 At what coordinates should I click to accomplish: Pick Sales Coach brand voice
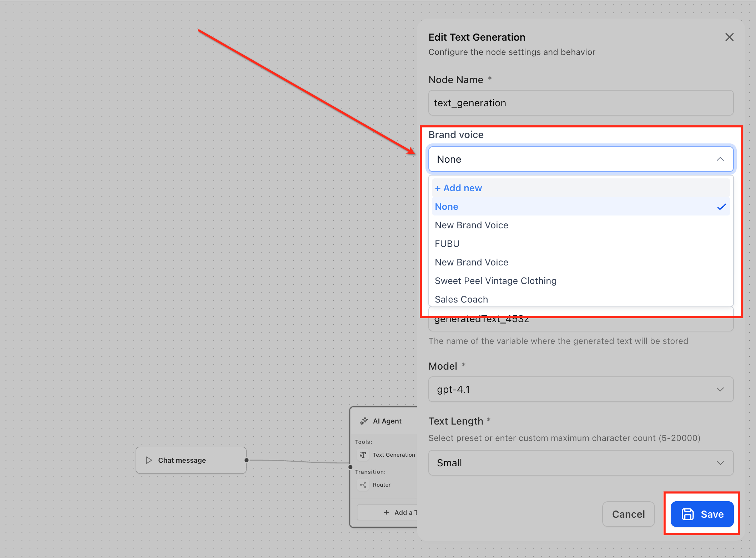tap(461, 299)
